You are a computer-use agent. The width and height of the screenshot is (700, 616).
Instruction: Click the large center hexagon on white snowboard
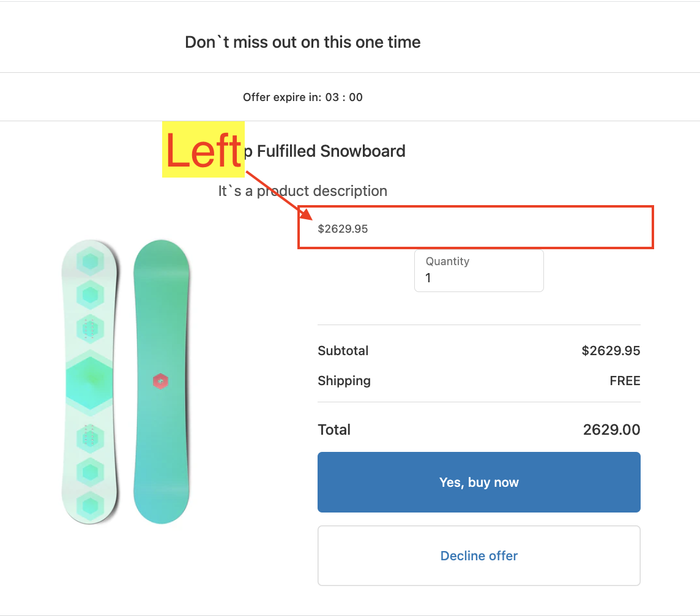point(90,381)
